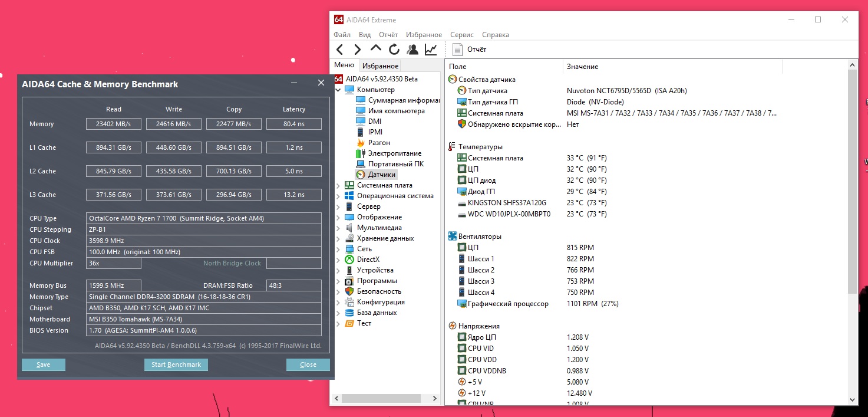Image resolution: width=868 pixels, height=417 pixels.
Task: Select AIDA64 v5.92.4350 Beta tree root
Action: 381,79
